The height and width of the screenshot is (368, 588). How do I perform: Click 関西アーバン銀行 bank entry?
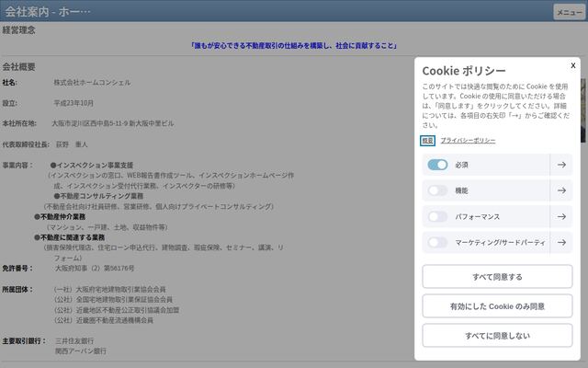point(81,351)
